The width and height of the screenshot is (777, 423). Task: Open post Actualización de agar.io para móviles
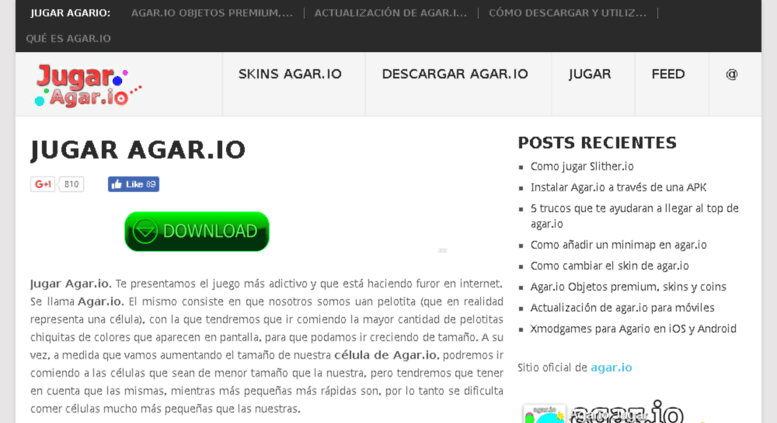(x=622, y=308)
